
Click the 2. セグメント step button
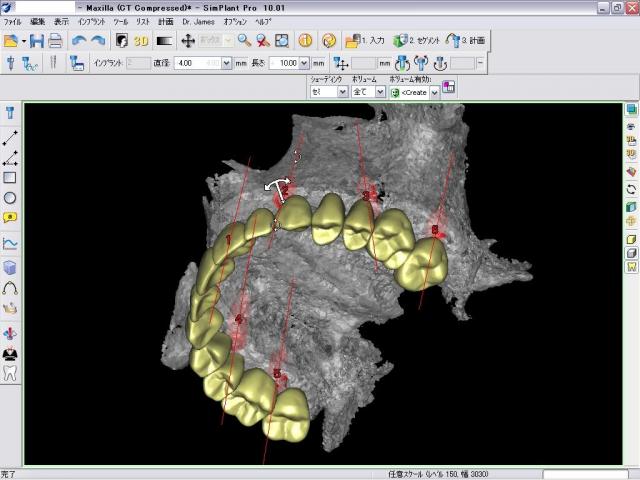point(417,41)
